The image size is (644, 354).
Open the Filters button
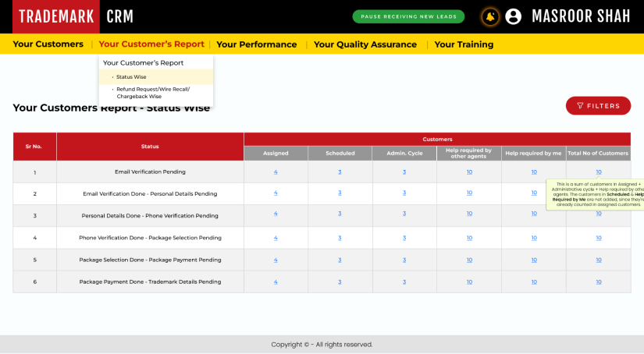598,106
